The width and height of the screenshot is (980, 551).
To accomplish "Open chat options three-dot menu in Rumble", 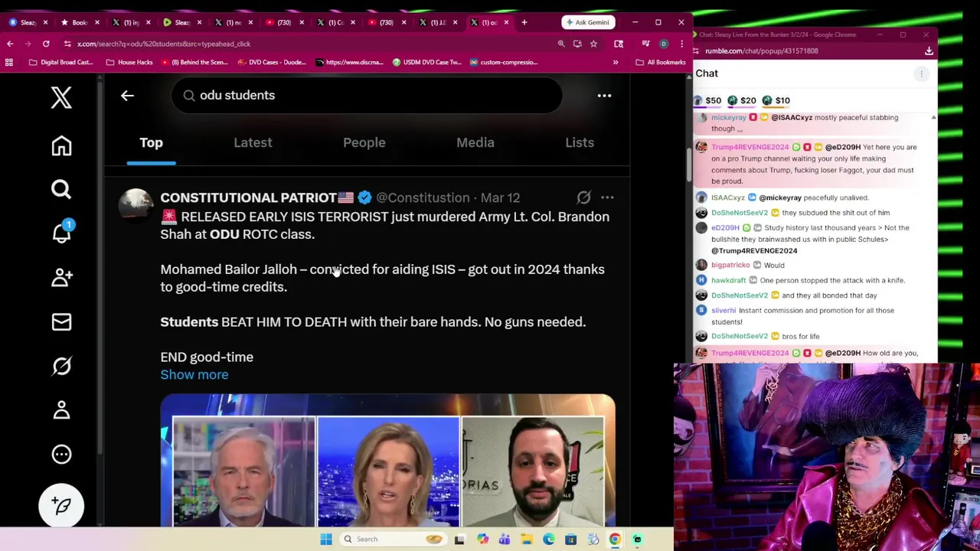I will (922, 73).
